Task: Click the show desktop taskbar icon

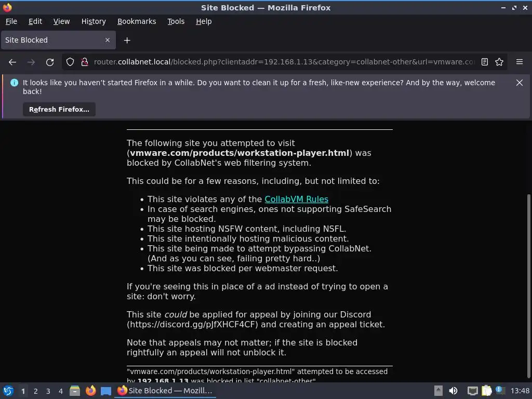Action: coord(106,391)
